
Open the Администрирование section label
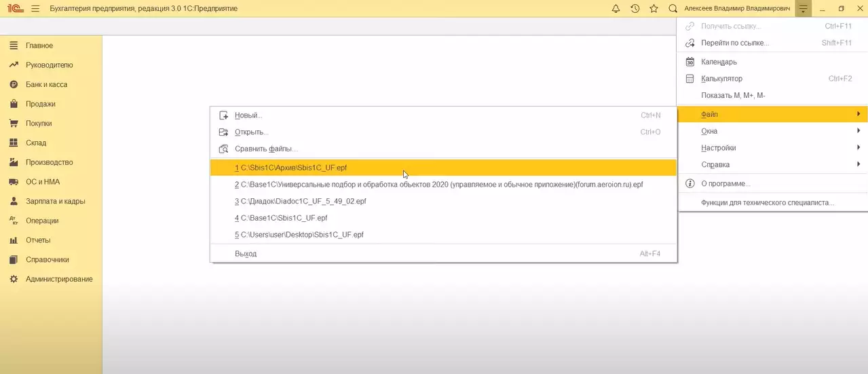tap(59, 279)
